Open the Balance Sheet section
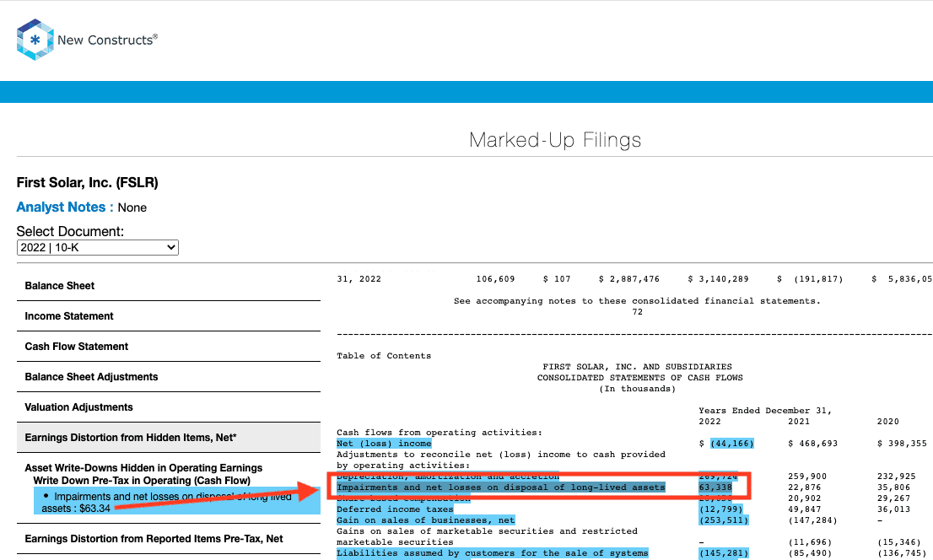 point(169,286)
